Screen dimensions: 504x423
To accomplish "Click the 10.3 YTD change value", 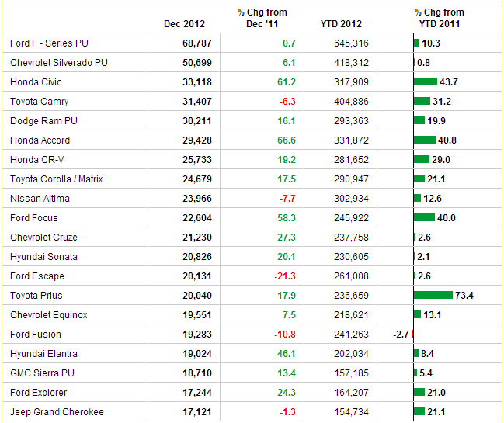I will coord(431,43).
